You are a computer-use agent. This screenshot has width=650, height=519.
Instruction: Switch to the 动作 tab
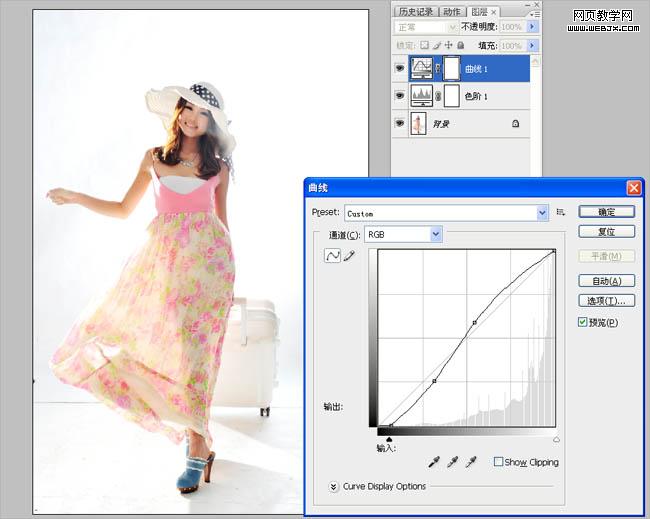click(451, 12)
